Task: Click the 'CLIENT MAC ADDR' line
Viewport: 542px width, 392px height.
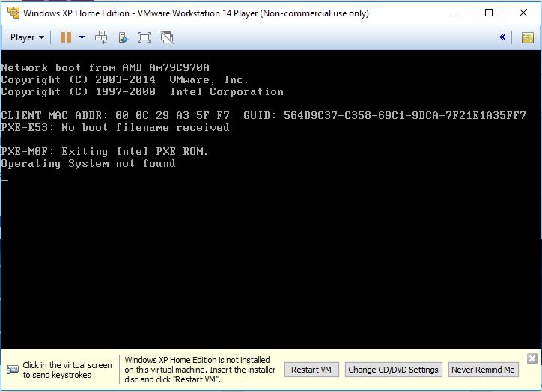Action: pos(264,115)
